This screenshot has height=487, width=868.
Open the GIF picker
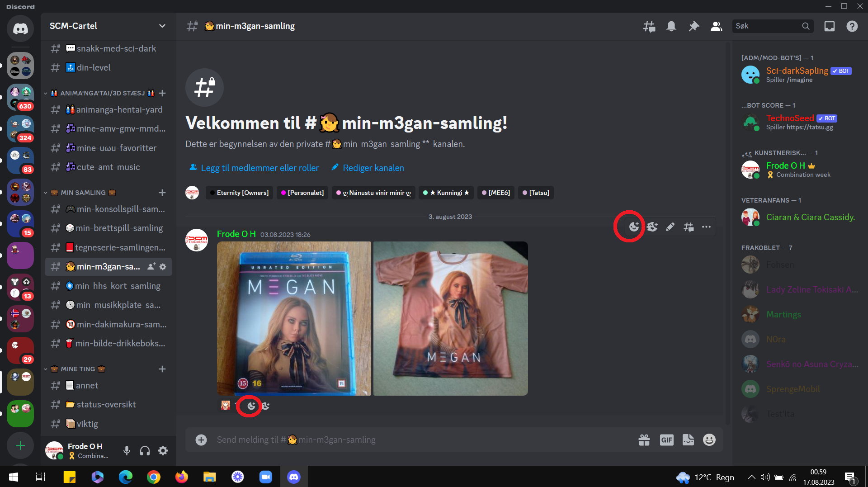pyautogui.click(x=666, y=440)
